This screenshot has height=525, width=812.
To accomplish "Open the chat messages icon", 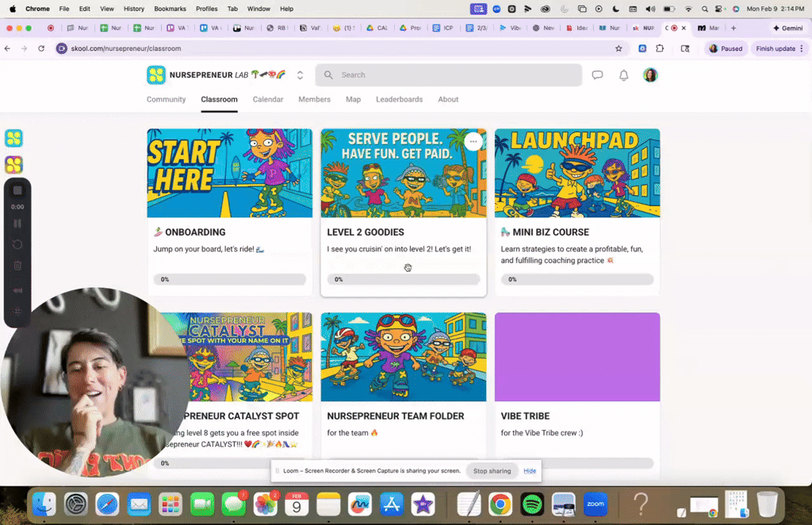I will click(x=597, y=75).
